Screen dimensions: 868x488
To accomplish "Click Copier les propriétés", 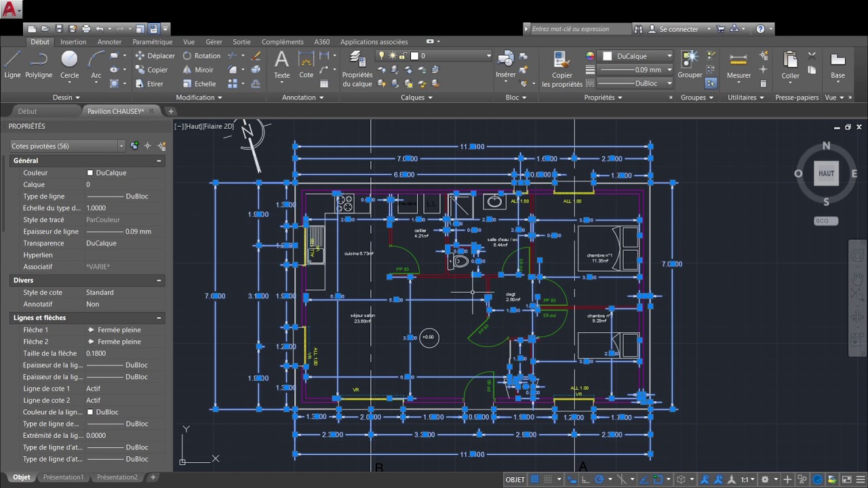I will [x=562, y=69].
